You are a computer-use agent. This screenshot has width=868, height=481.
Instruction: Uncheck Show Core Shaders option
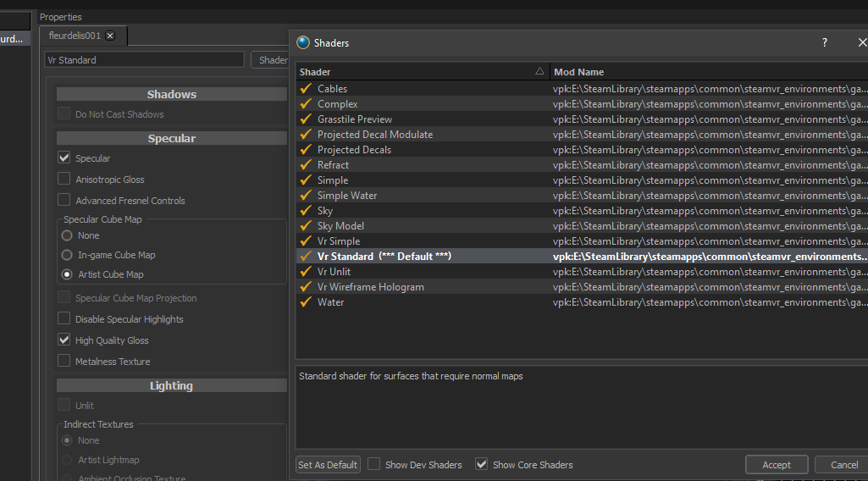tap(482, 464)
